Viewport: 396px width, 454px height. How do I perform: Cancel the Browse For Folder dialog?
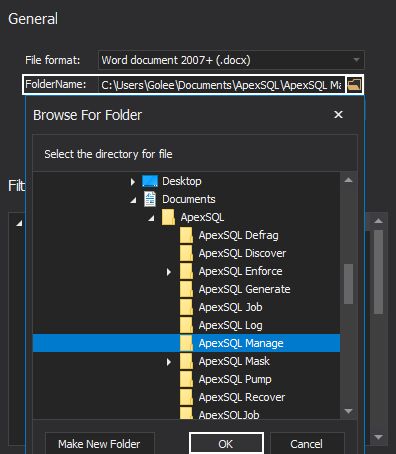[x=306, y=444]
